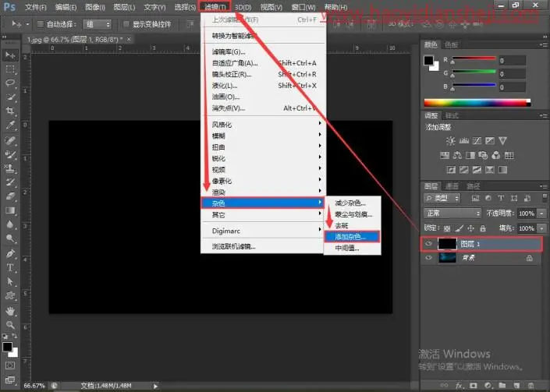Switch to the 路径 tab

pos(474,186)
